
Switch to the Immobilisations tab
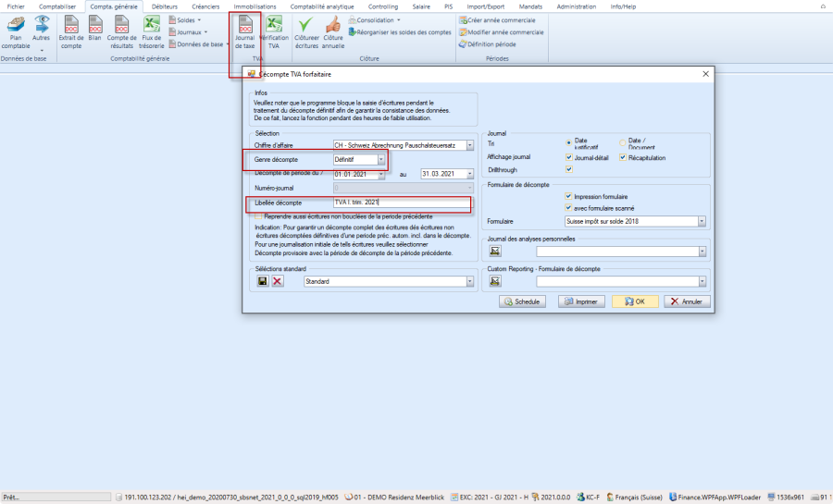(x=255, y=6)
